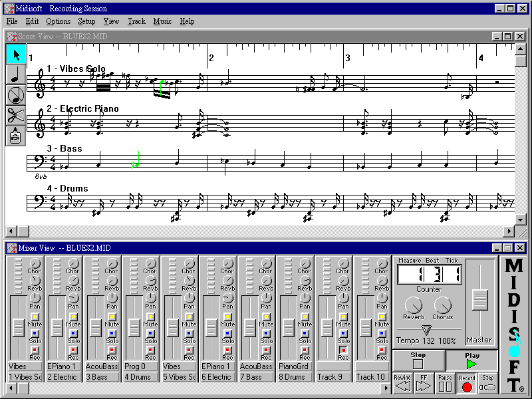Solo the 3 Bass track
This screenshot has width=532, height=399.
(x=112, y=333)
